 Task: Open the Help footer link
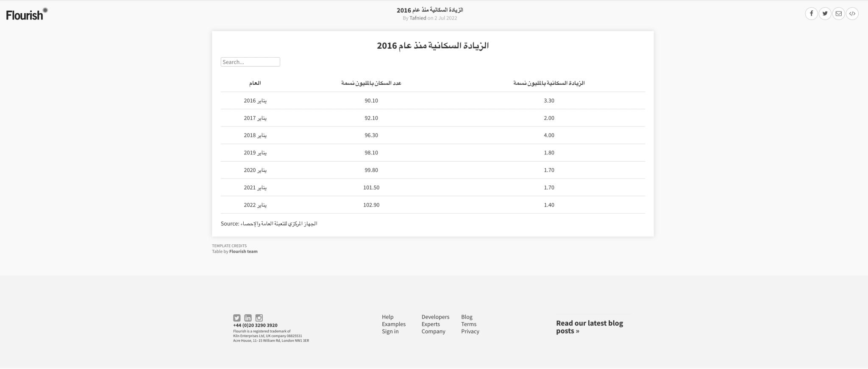click(x=387, y=317)
